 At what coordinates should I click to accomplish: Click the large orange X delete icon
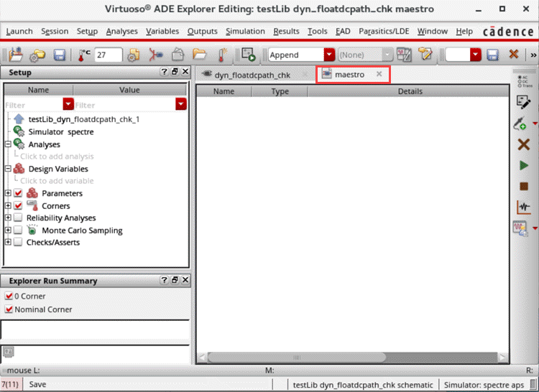(x=523, y=144)
